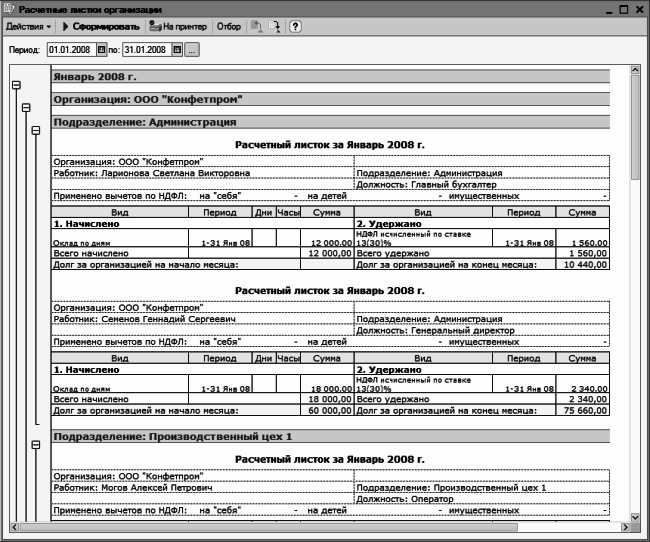The width and height of the screenshot is (650, 542).
Task: Click the Сформировать play arrow icon
Action: (x=65, y=27)
